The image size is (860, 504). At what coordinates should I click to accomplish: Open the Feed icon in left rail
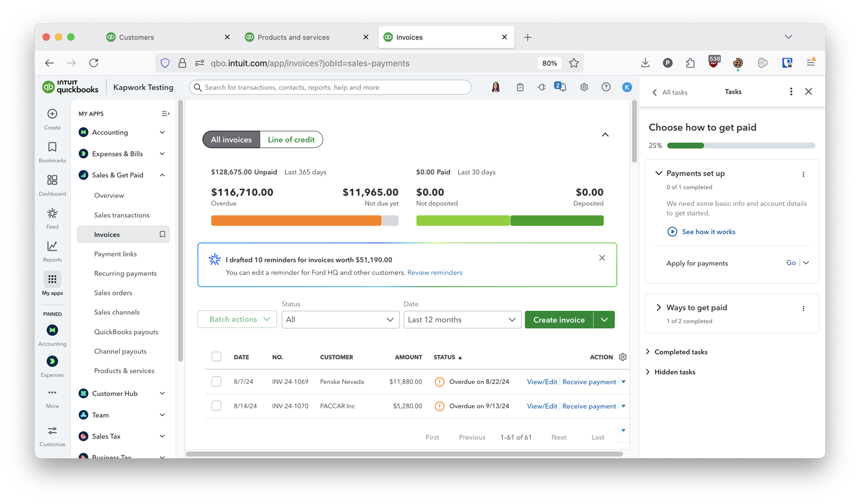click(x=52, y=213)
